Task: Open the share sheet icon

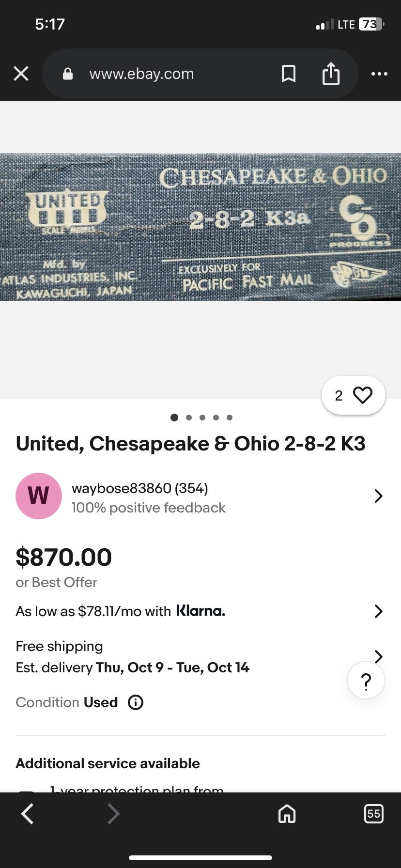Action: point(331,74)
